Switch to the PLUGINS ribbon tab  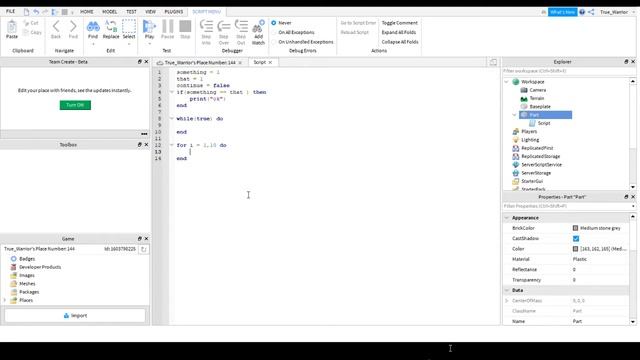pyautogui.click(x=173, y=12)
